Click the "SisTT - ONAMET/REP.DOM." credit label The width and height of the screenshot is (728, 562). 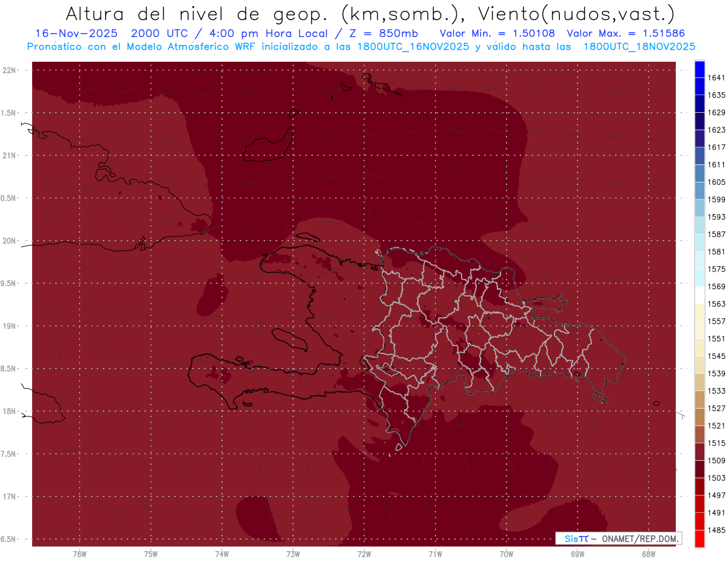(x=618, y=538)
